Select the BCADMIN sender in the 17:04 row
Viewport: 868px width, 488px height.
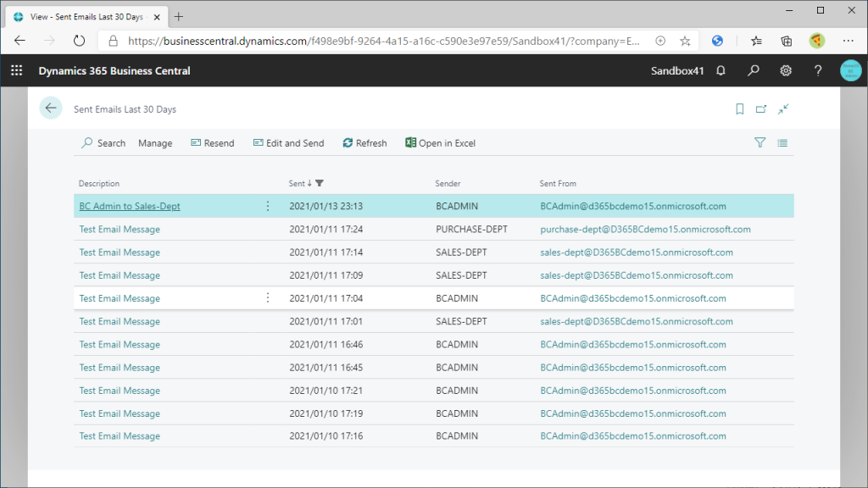click(x=457, y=298)
